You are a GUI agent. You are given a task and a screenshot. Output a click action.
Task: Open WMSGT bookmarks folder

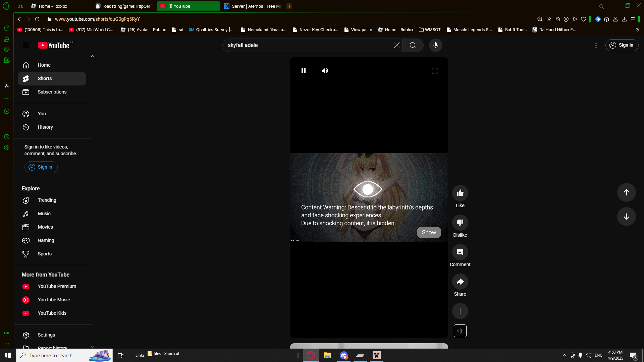(x=430, y=30)
